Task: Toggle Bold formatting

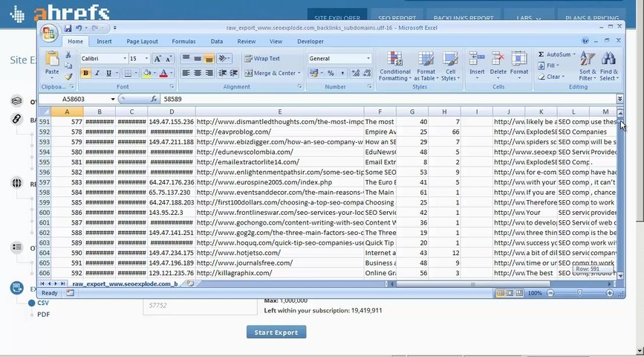Action: 85,73
